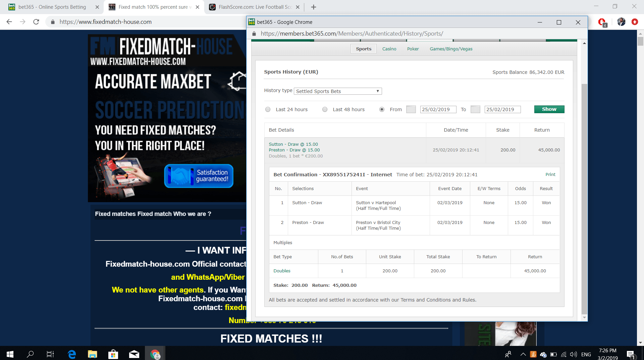Open the Poker history tab

click(x=413, y=49)
